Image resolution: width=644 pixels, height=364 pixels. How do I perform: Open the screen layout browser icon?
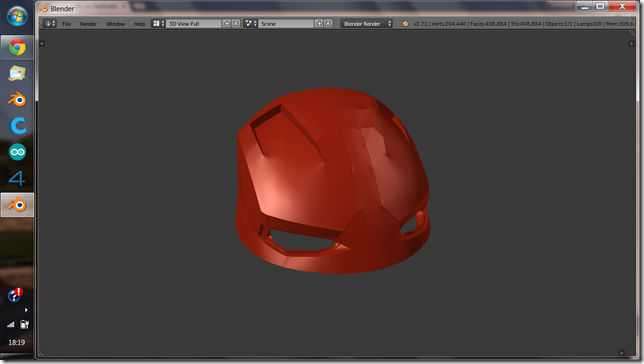[158, 24]
